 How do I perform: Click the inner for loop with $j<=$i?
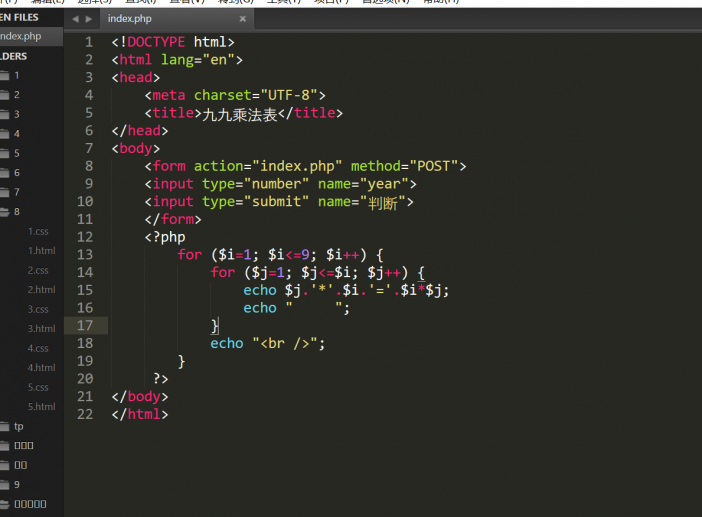[317, 273]
